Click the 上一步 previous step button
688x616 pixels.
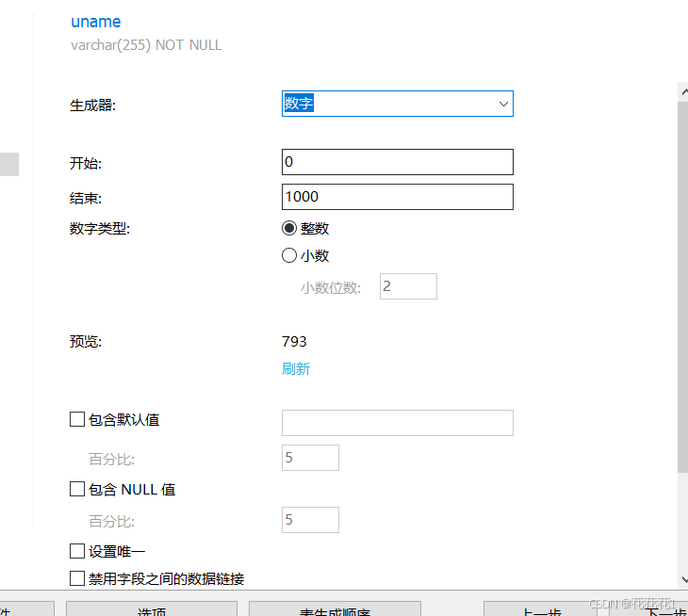(x=542, y=610)
